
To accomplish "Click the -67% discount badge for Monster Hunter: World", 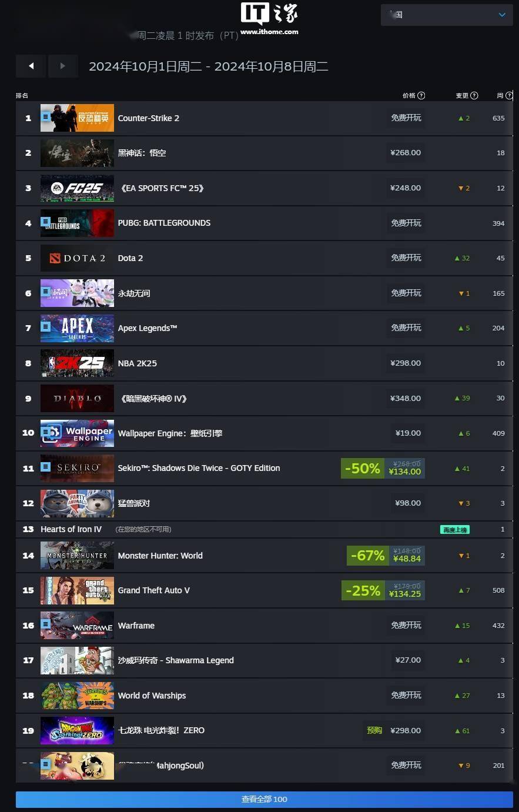I will [368, 556].
